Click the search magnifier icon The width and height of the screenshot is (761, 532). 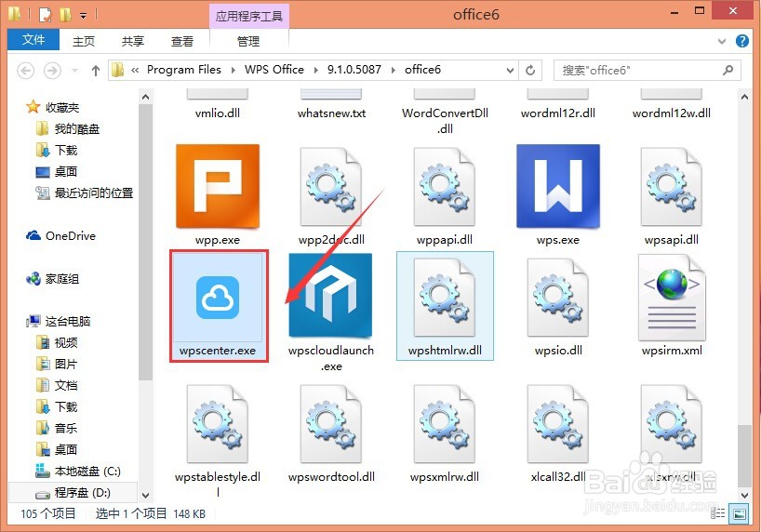coord(728,71)
